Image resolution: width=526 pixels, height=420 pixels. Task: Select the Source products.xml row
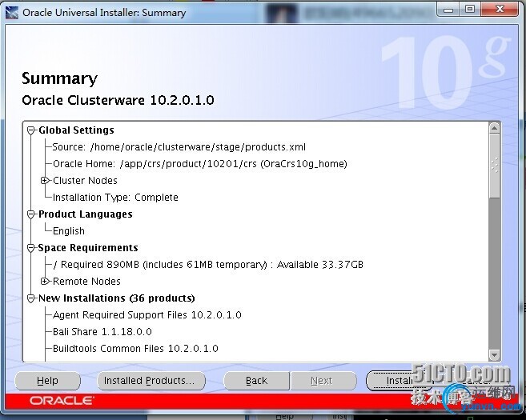point(179,147)
